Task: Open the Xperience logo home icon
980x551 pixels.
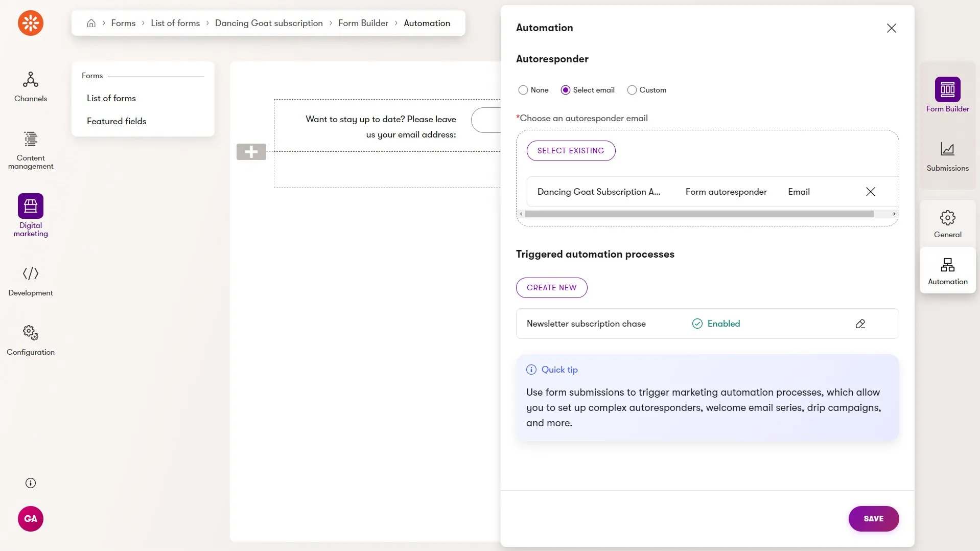Action: coord(31,23)
